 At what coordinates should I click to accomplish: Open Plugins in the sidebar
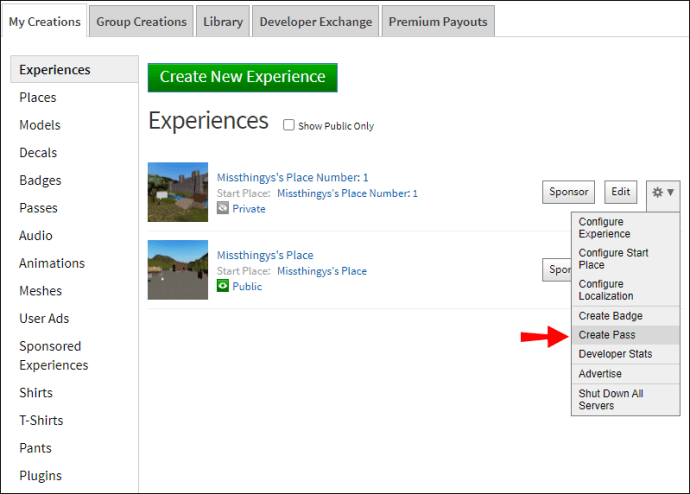coord(40,476)
